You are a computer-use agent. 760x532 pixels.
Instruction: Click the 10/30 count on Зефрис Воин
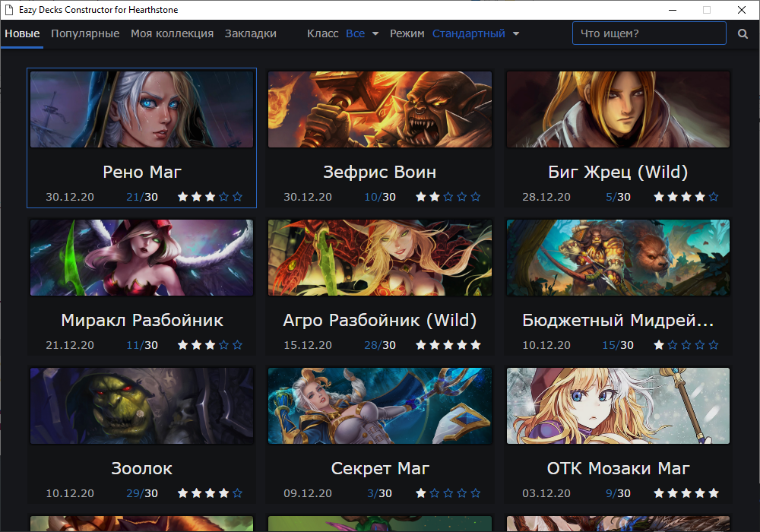[x=380, y=197]
